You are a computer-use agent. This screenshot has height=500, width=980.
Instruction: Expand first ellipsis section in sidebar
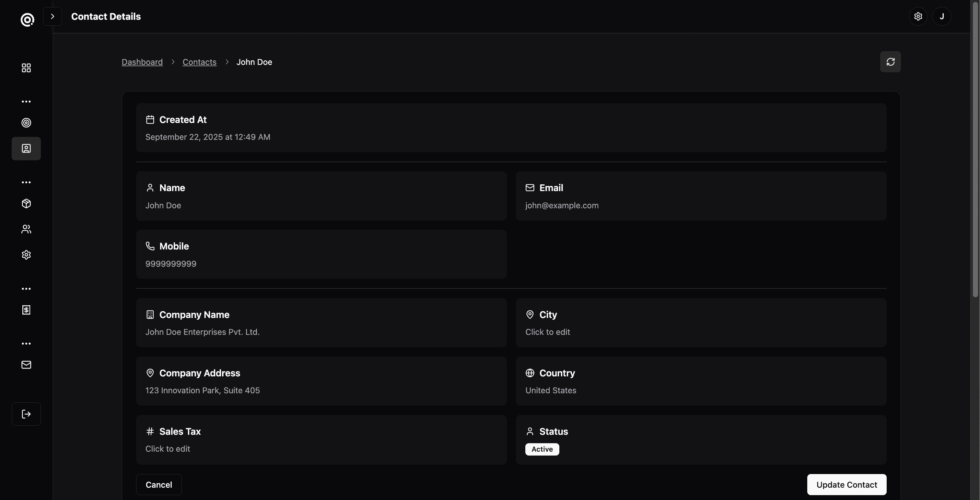point(26,101)
